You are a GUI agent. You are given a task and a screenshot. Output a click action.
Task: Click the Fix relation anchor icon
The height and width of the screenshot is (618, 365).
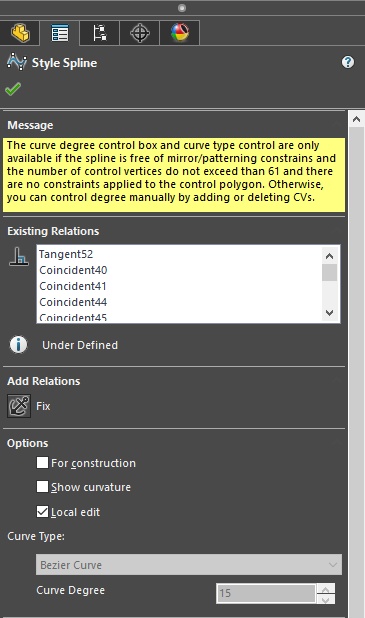coord(19,406)
